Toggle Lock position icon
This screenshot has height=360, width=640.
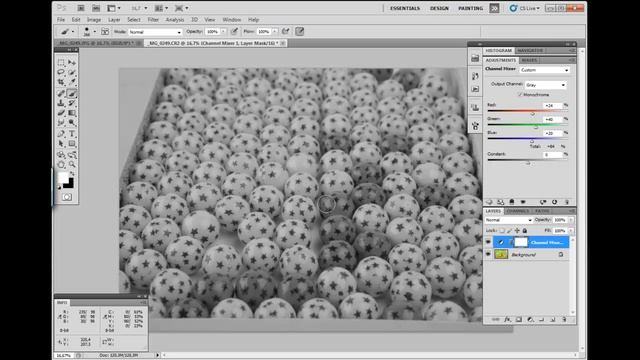(x=517, y=231)
